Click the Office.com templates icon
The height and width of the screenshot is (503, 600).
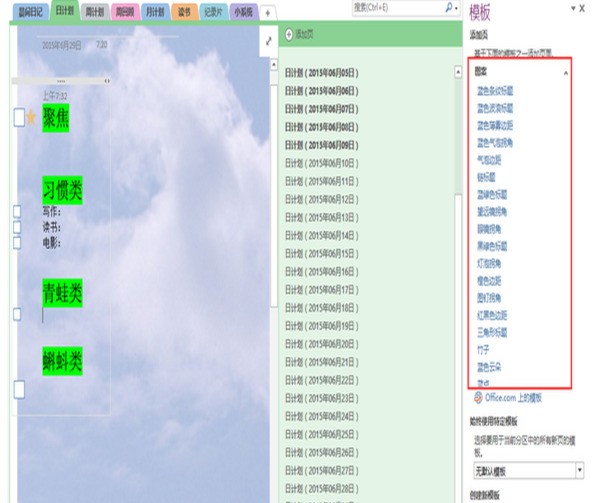(478, 397)
